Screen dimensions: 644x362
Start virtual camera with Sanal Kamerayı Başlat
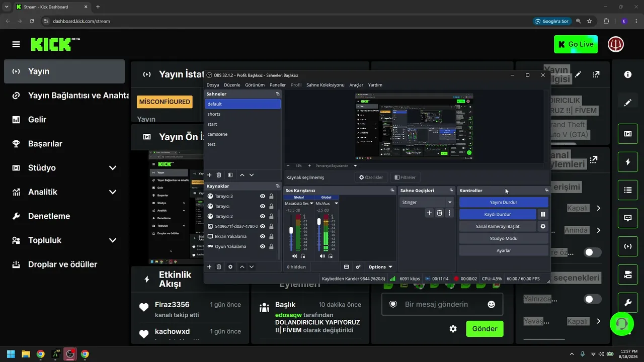pyautogui.click(x=498, y=226)
